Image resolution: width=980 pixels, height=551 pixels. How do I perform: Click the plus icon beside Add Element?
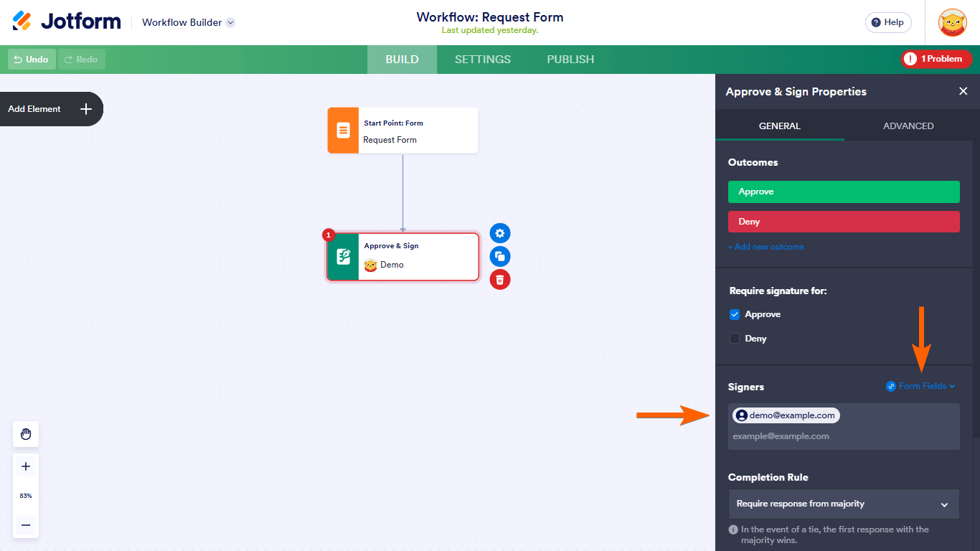[x=86, y=109]
